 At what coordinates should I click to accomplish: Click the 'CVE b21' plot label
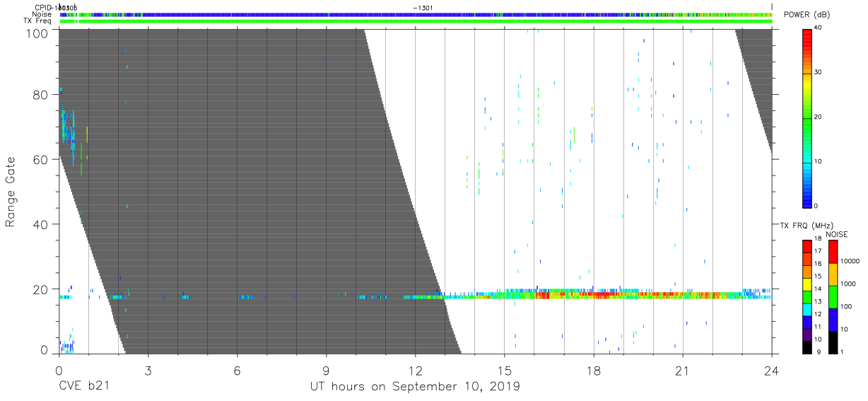[x=84, y=387]
